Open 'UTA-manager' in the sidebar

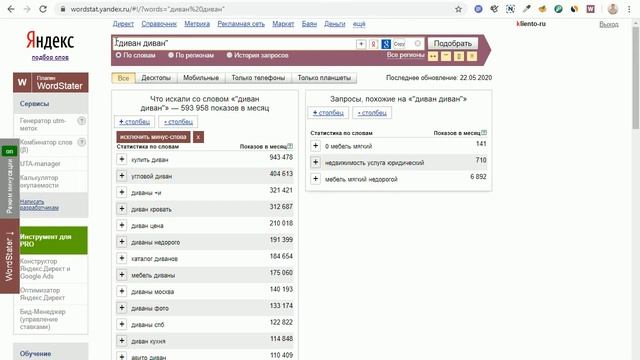pos(40,164)
